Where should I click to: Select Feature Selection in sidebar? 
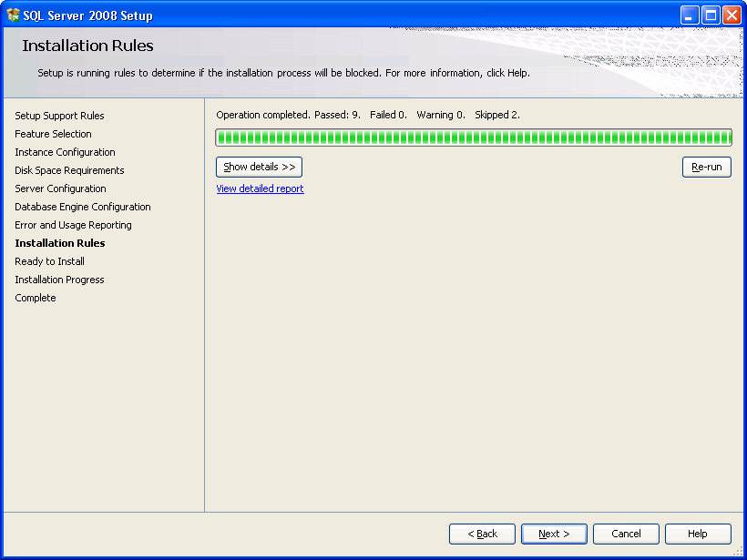pos(53,134)
